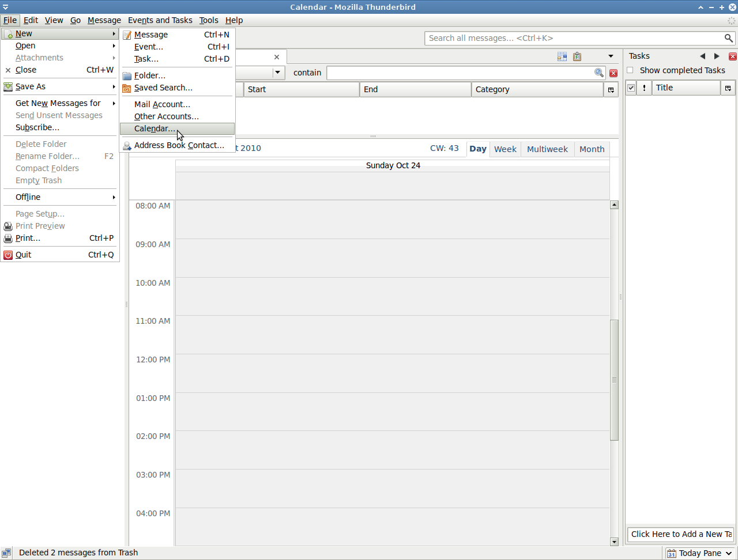Switch to Week view
The image size is (738, 560).
pyautogui.click(x=505, y=149)
